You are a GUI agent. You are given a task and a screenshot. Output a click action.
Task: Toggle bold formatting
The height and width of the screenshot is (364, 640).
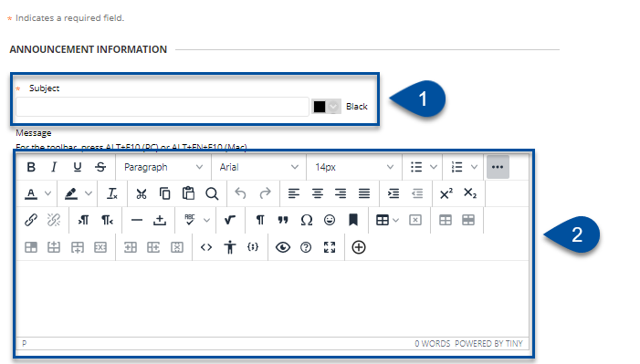(31, 167)
